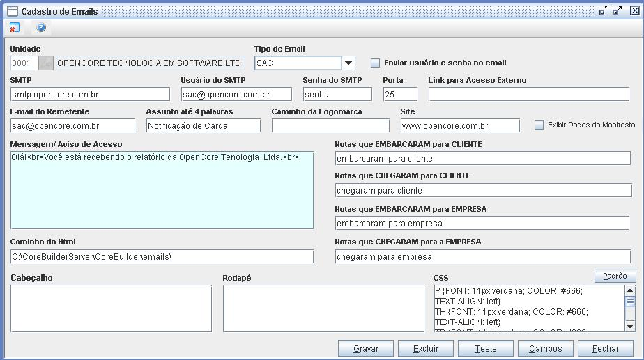The width and height of the screenshot is (644, 360).
Task: Click the close-form icon with red X in toolbar
Action: [15, 27]
